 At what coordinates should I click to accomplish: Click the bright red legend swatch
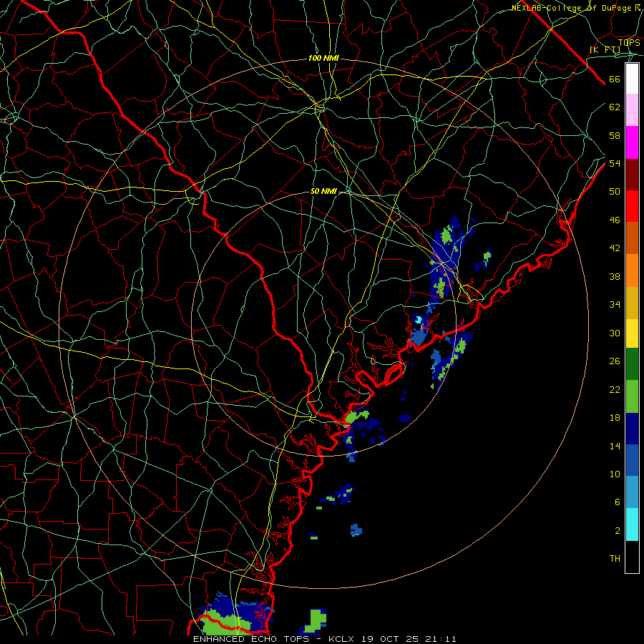[632, 206]
